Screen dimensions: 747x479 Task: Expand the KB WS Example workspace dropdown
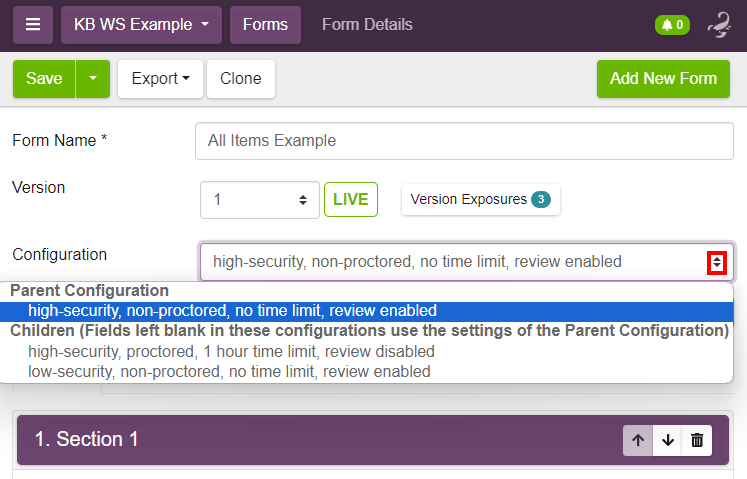[141, 25]
